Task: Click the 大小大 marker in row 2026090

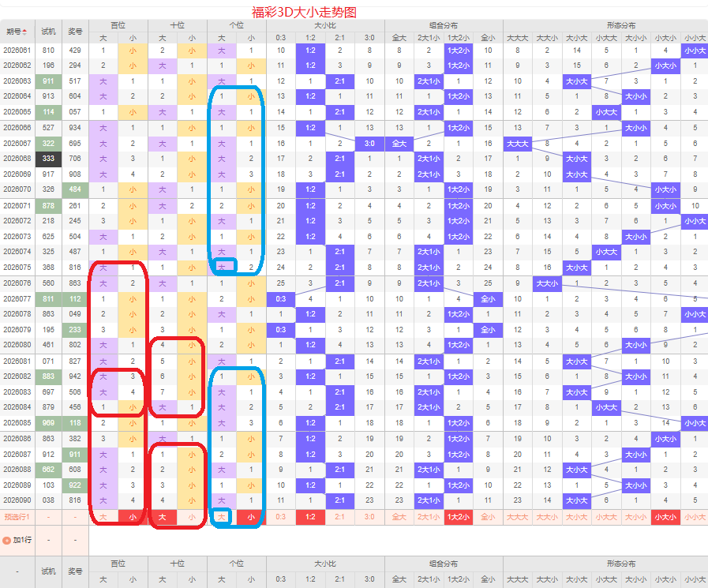Action: click(x=577, y=500)
